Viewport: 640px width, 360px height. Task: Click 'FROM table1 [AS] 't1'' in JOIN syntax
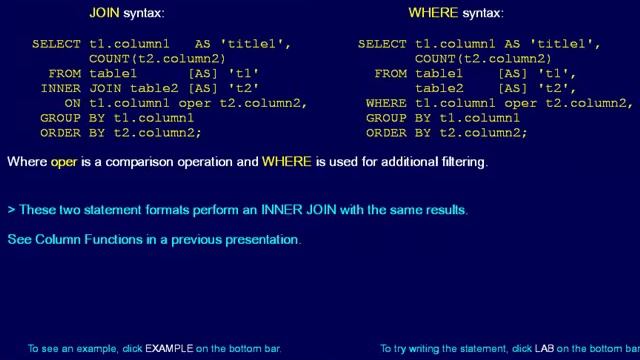[x=154, y=74]
